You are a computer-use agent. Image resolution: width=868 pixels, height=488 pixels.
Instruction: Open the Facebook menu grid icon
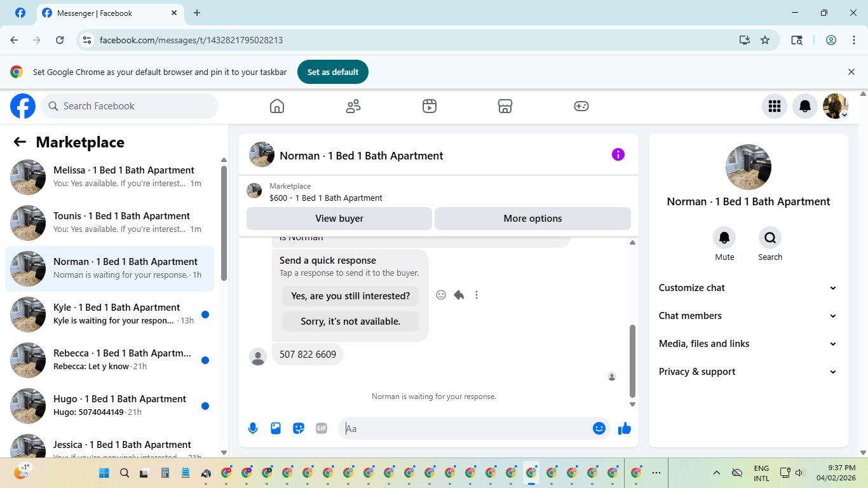[775, 106]
